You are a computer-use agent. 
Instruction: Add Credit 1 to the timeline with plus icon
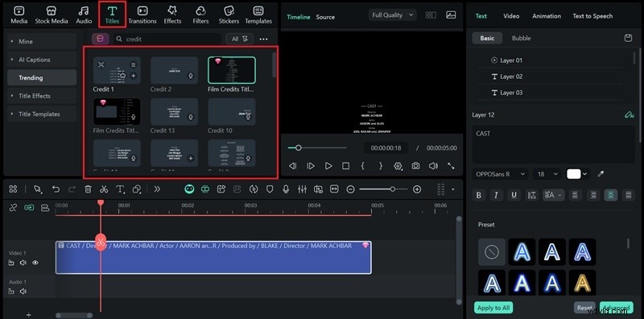(133, 76)
